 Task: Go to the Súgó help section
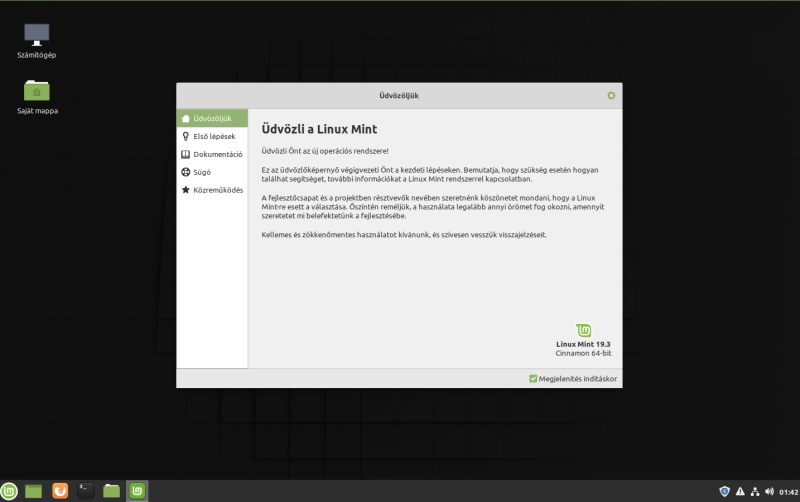pyautogui.click(x=212, y=172)
